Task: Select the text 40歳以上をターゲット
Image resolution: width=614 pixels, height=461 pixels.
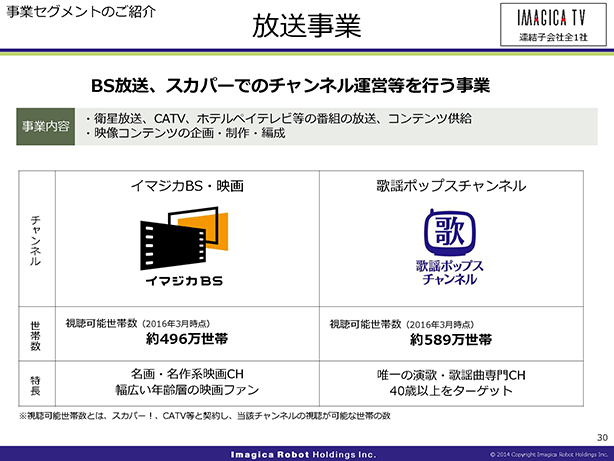Action: click(451, 390)
